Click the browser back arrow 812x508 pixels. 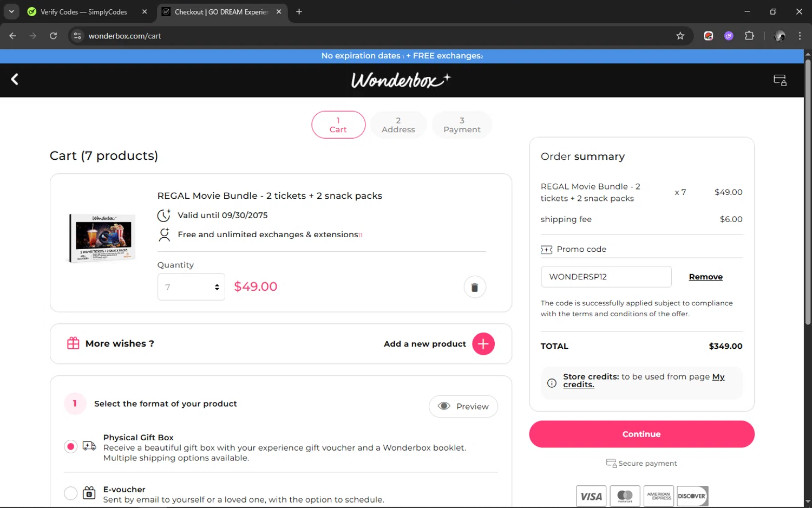pyautogui.click(x=13, y=36)
